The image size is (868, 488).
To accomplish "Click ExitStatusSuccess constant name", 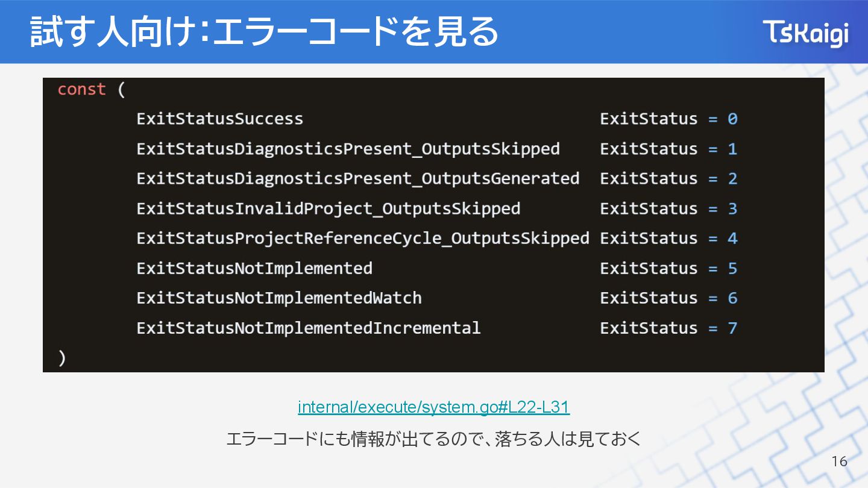I will tap(220, 119).
